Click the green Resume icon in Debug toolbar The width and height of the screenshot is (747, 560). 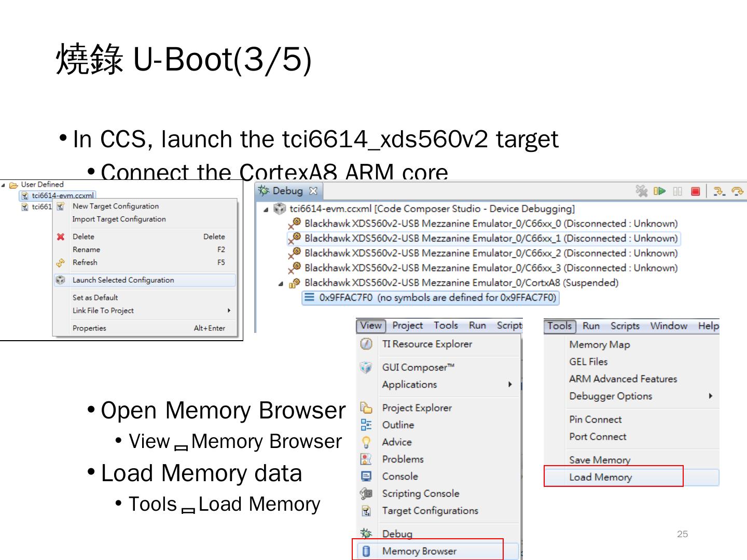pos(660,191)
